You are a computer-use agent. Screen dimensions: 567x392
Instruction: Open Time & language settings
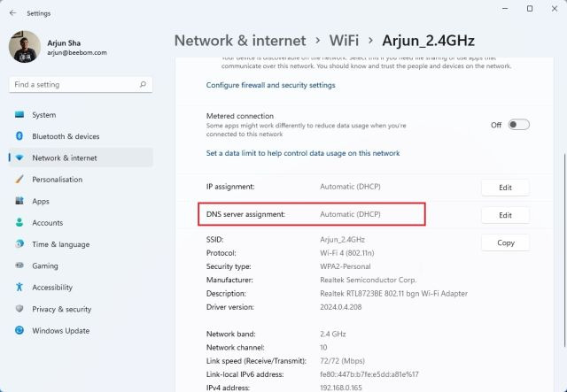81,244
